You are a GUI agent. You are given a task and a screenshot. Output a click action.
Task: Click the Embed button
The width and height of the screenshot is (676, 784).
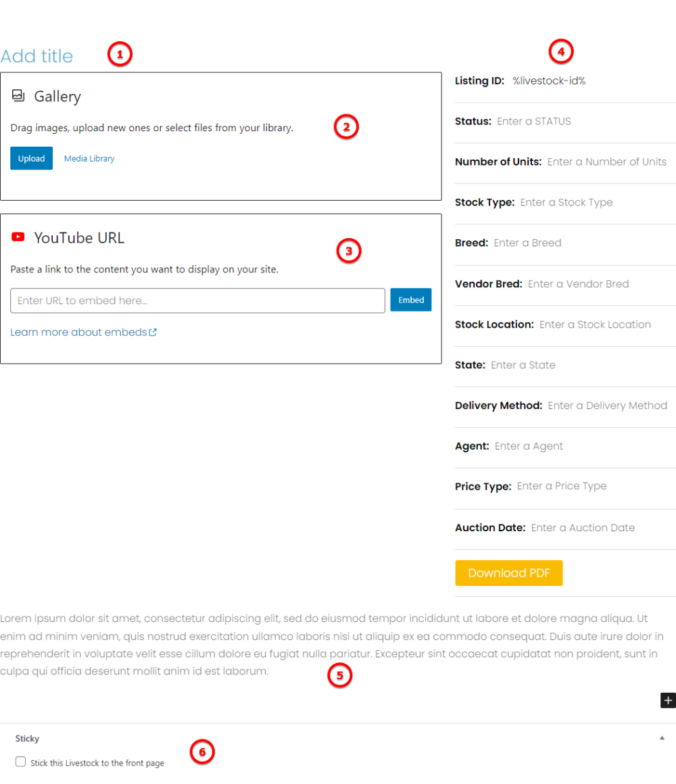tap(410, 300)
